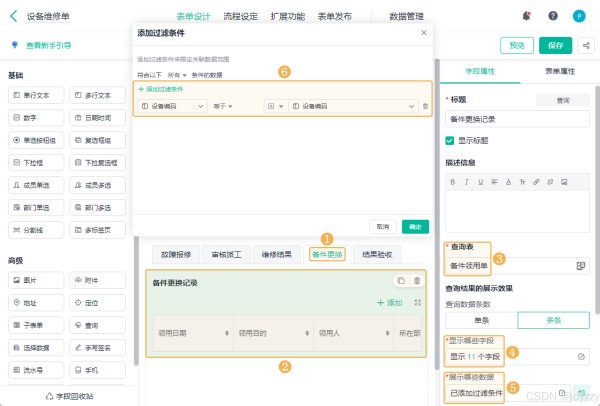Click the 标题 input containing 备件更换记录

pyautogui.click(x=517, y=119)
